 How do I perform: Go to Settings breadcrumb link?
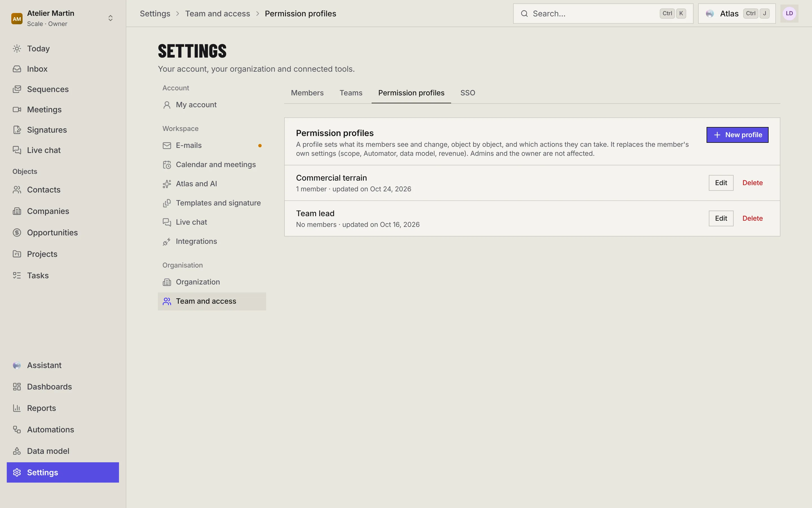155,14
